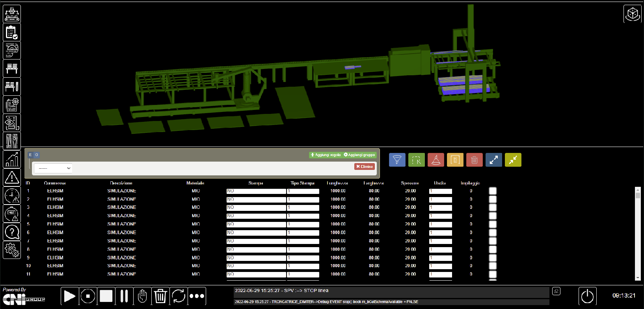Open the checklist with gear icon

(12, 105)
